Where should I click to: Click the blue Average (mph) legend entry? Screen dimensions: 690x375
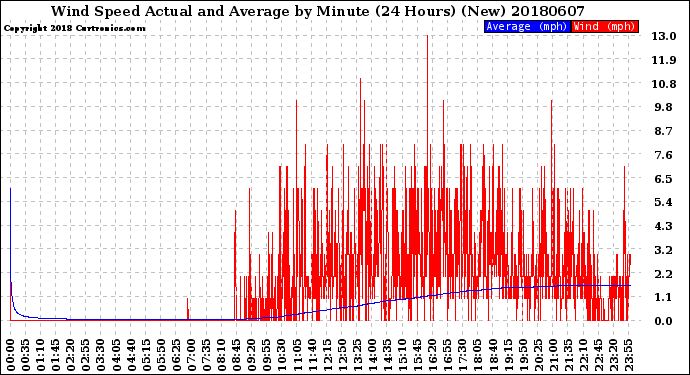527,26
